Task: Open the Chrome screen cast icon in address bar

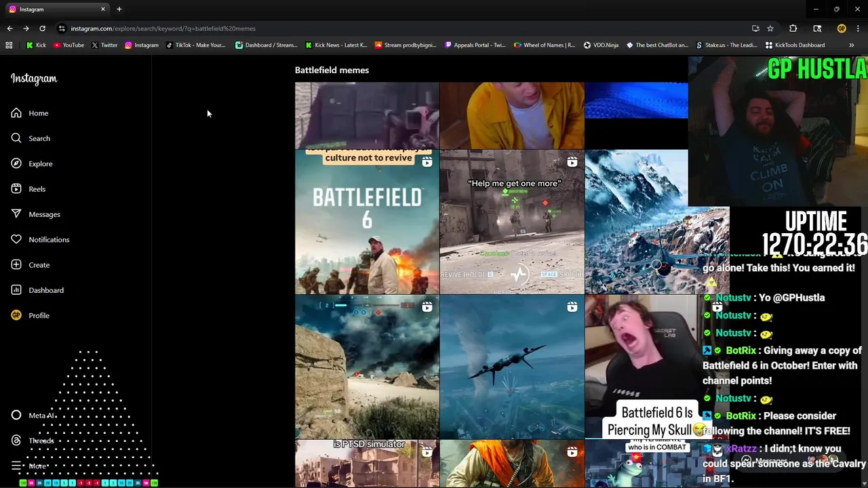Action: (755, 28)
